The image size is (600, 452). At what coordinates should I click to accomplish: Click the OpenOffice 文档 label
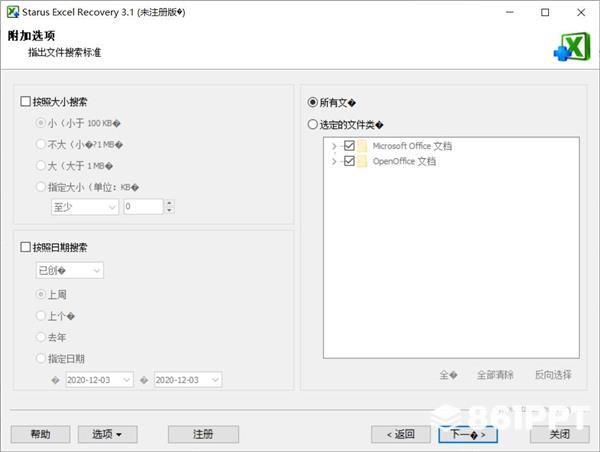404,161
